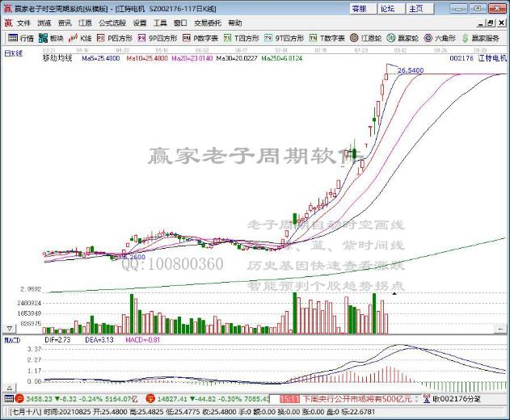Click the status bar keyboard icon
Viewport: 510px width, 420px height.
pos(9,398)
